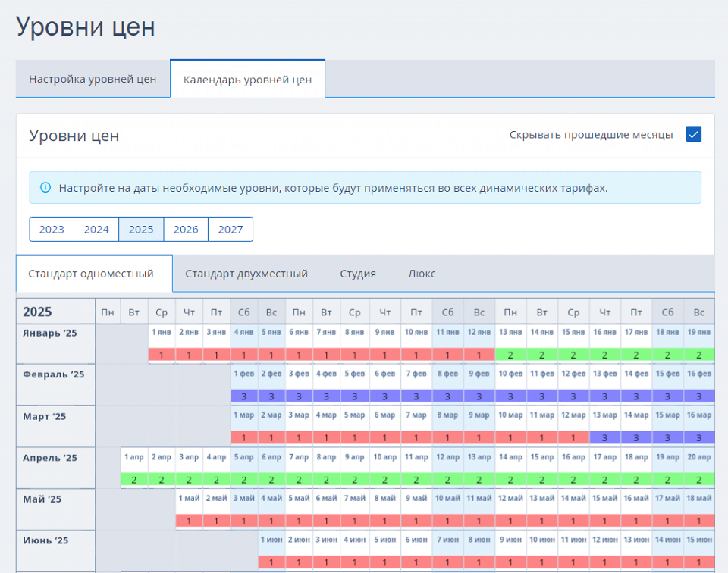Switch calendar to year 2026
Screen dimensions: 728x573
pos(186,229)
